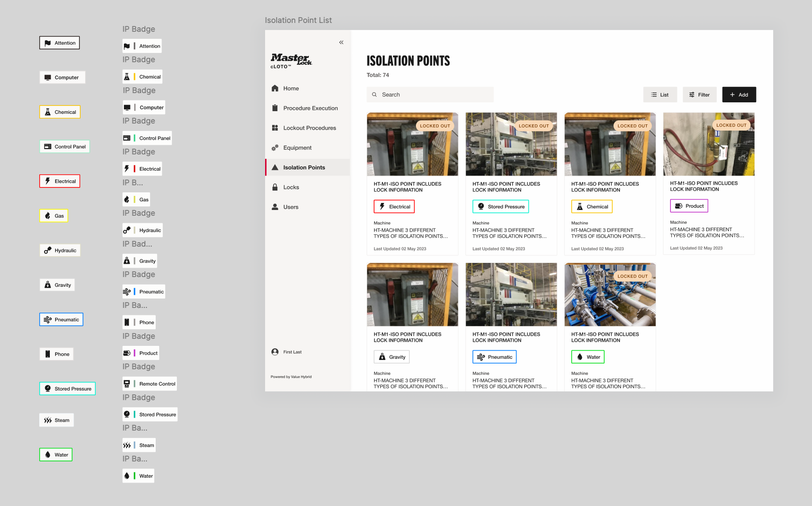Select the outlined Control Panel badge
This screenshot has width=812, height=506.
tap(64, 146)
